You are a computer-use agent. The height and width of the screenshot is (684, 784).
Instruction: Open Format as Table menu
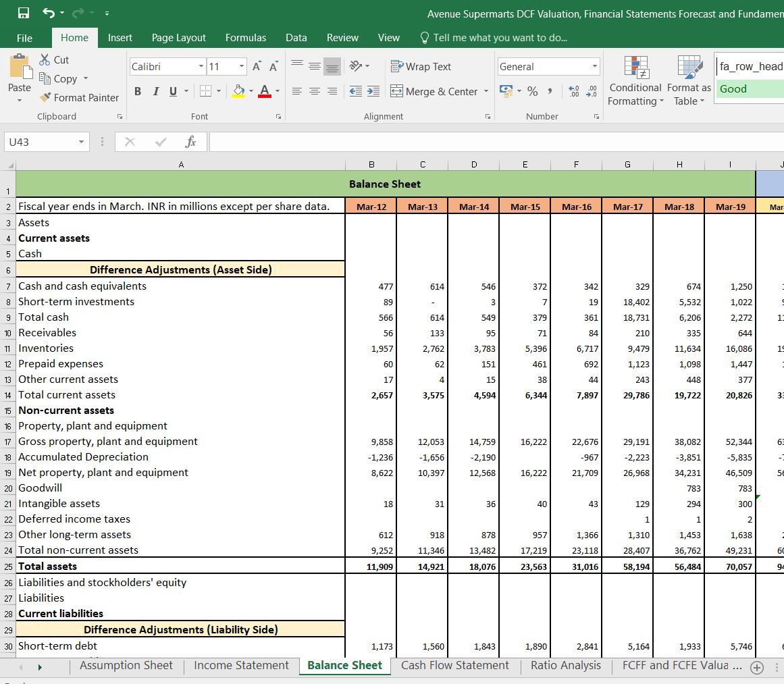coord(689,80)
